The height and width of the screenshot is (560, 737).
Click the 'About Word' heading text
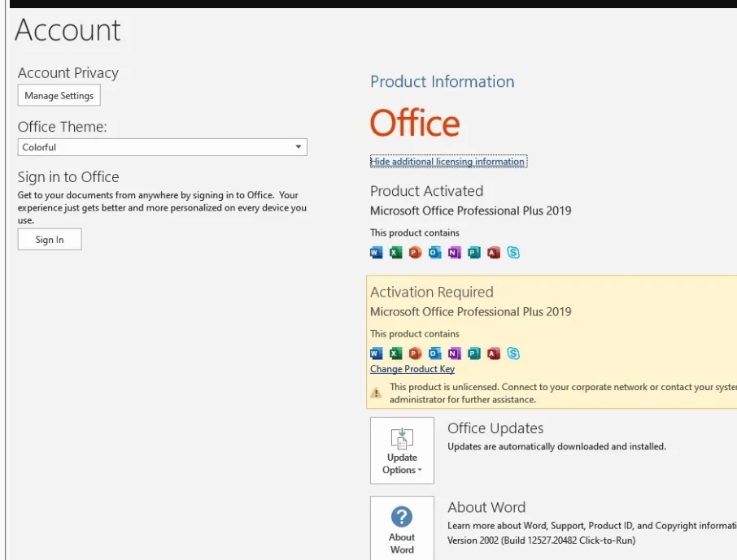point(486,507)
